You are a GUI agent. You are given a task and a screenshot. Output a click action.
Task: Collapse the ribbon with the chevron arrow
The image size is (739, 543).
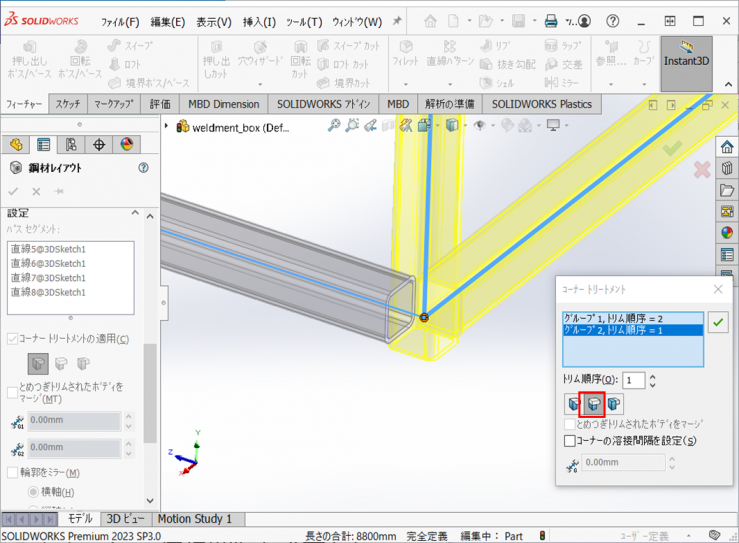pyautogui.click(x=729, y=86)
